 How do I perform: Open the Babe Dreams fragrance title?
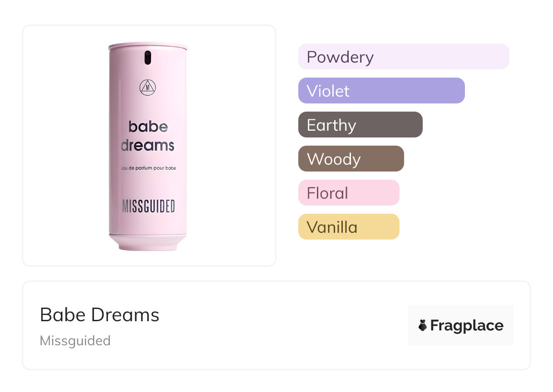[99, 315]
